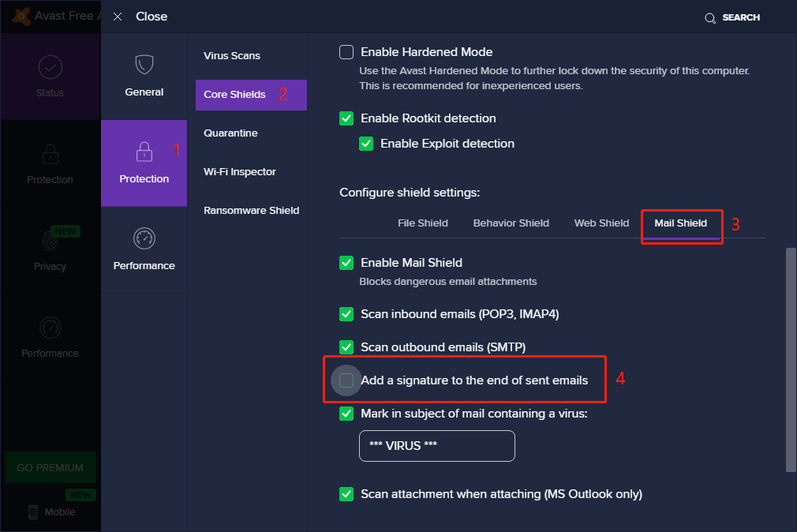Switch to the Web Shield tab
Screen dimensions: 797x532
tap(601, 223)
